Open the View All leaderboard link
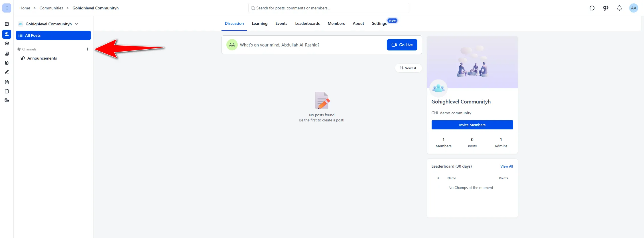This screenshot has height=238, width=644. pos(507,166)
